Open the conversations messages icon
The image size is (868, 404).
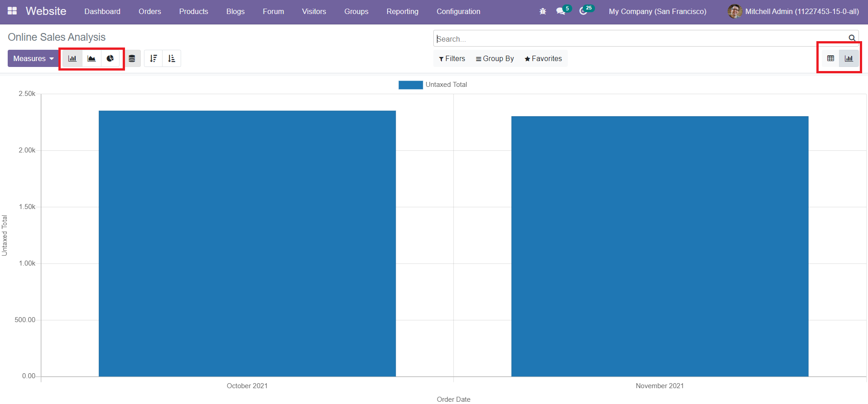click(561, 11)
